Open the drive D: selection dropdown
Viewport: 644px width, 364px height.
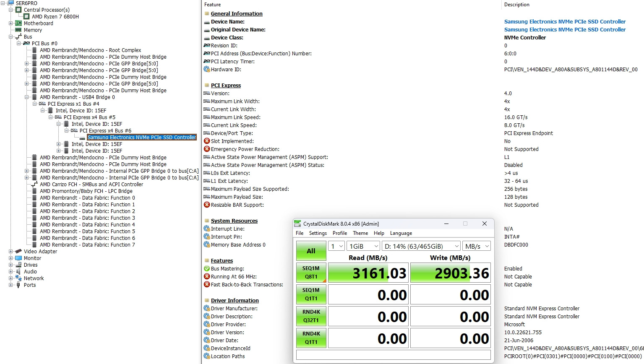pyautogui.click(x=421, y=246)
